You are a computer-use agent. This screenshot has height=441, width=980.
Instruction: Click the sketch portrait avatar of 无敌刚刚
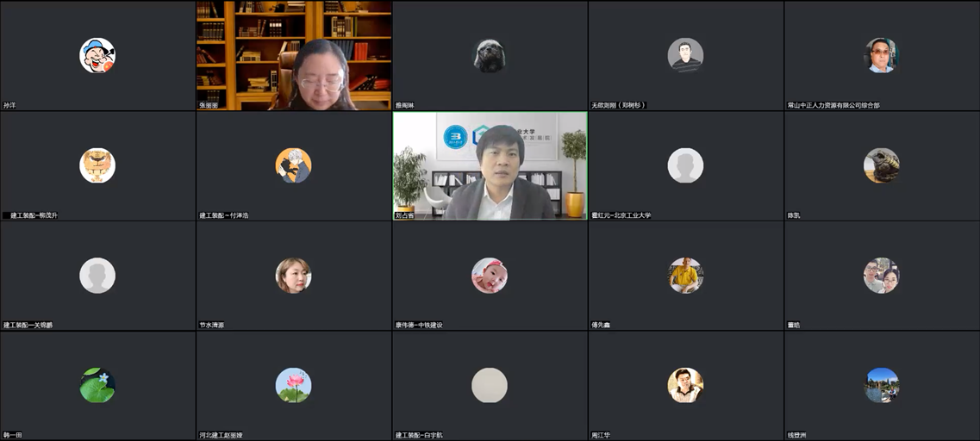[685, 55]
